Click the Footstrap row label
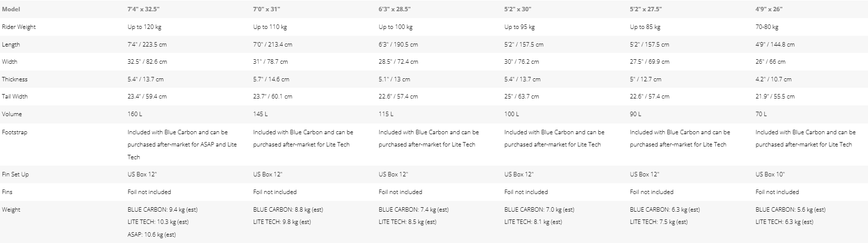 tap(15, 132)
